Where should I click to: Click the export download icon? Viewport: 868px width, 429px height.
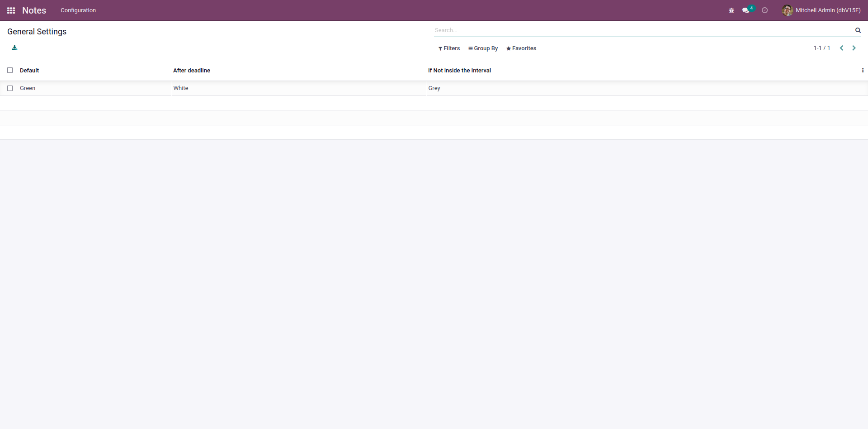coord(14,48)
